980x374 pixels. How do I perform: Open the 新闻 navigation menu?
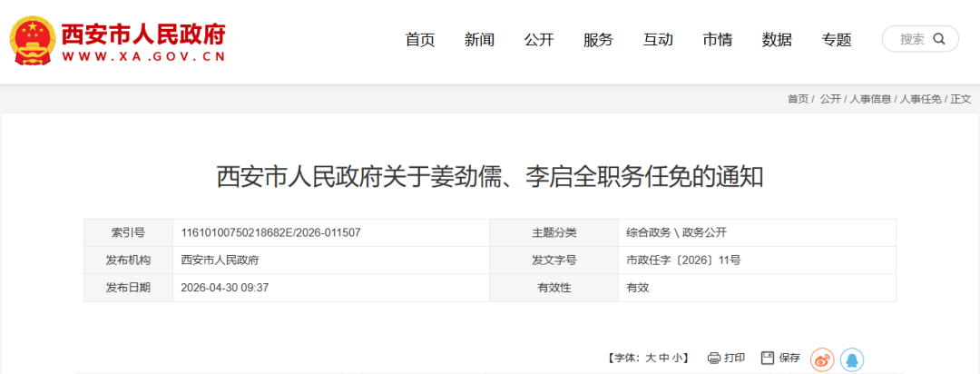tap(479, 40)
